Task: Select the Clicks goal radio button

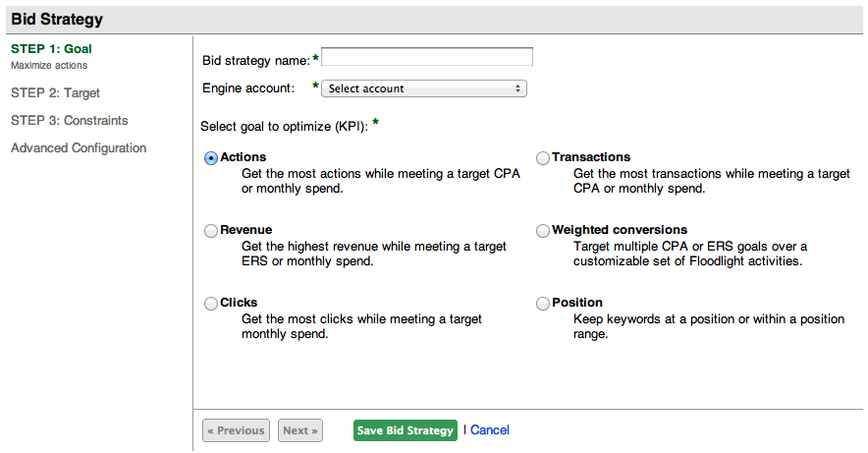Action: [211, 304]
